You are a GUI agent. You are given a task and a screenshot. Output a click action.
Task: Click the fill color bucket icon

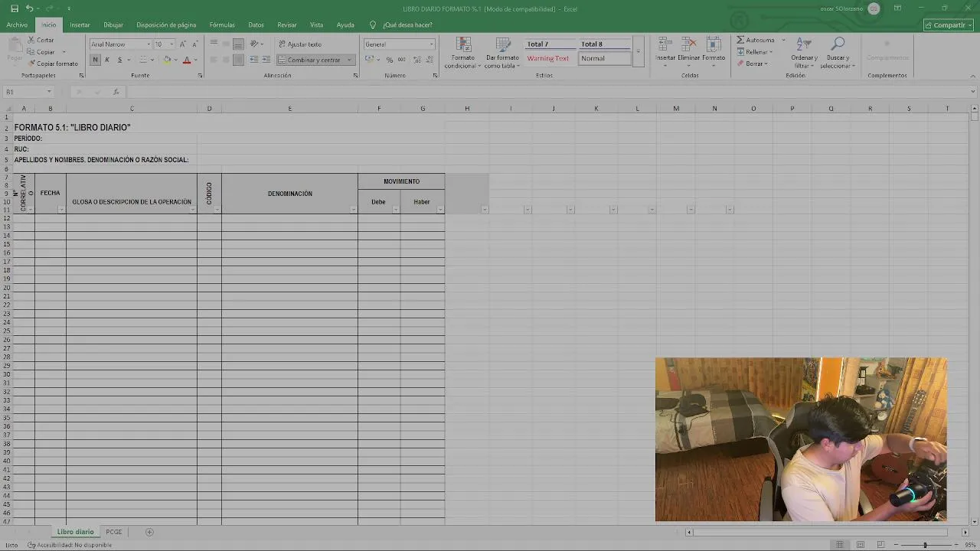pyautogui.click(x=167, y=60)
